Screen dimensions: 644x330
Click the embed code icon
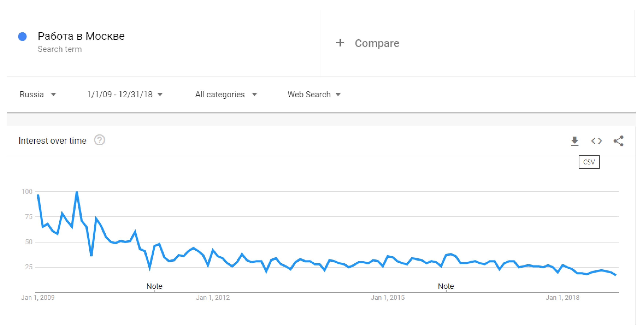(x=596, y=141)
